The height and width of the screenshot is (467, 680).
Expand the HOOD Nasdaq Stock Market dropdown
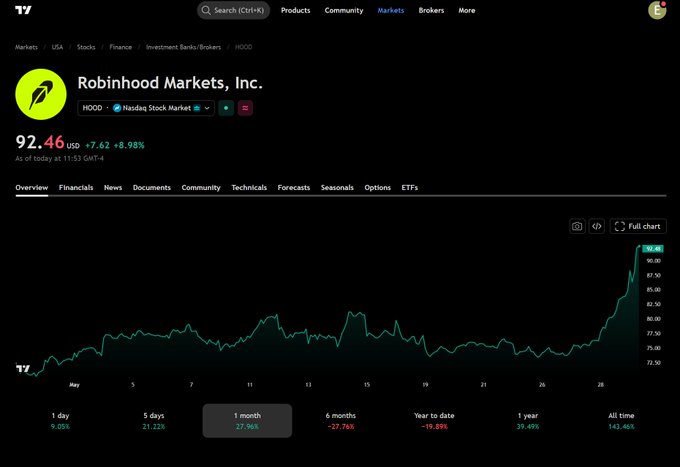point(146,108)
